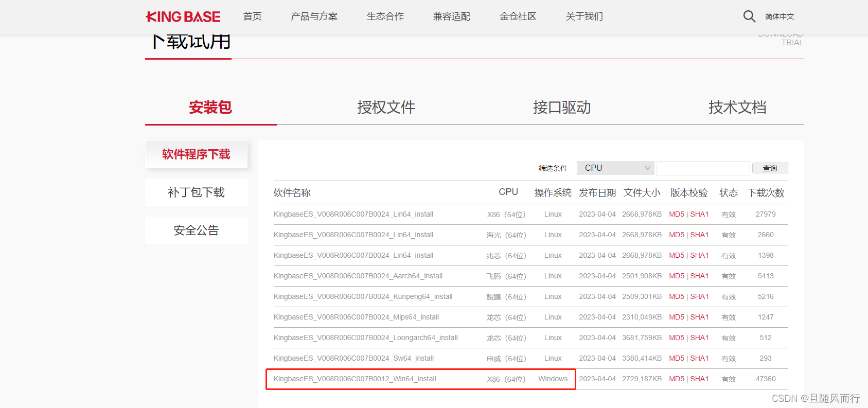Viewport: 868px width, 408px height.
Task: Open the 首页 menu item
Action: [253, 16]
